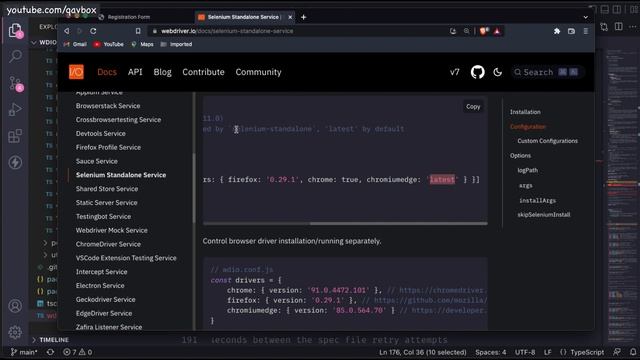Viewport: 640px width, 360px height.
Task: Open Brave Shields lion icon
Action: [x=484, y=31]
